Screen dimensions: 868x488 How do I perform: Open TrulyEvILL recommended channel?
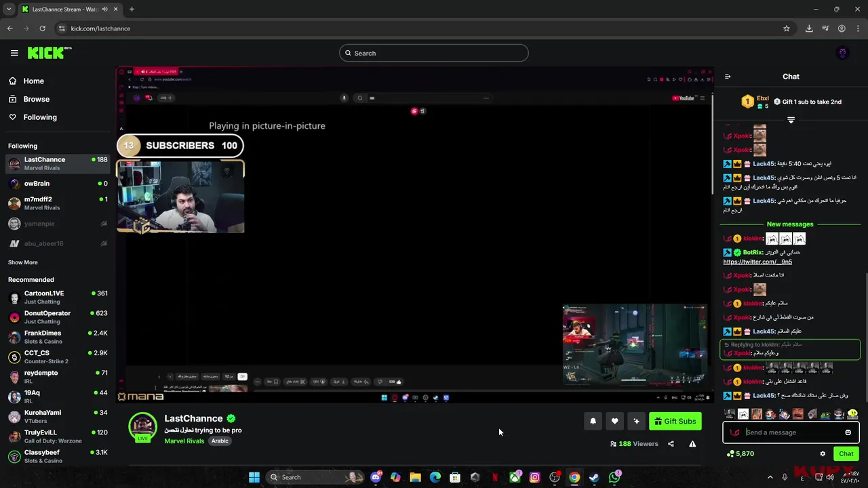click(58, 436)
